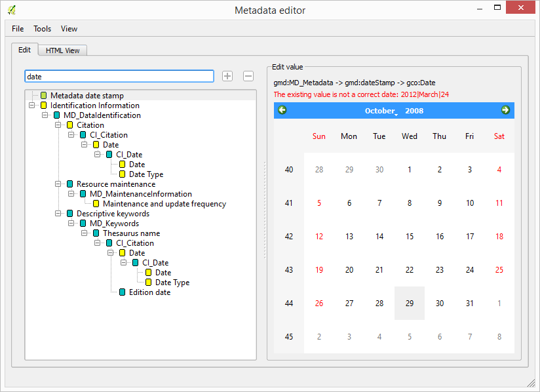Collapse the Identification Information branch
540x392 pixels.
(x=31, y=105)
